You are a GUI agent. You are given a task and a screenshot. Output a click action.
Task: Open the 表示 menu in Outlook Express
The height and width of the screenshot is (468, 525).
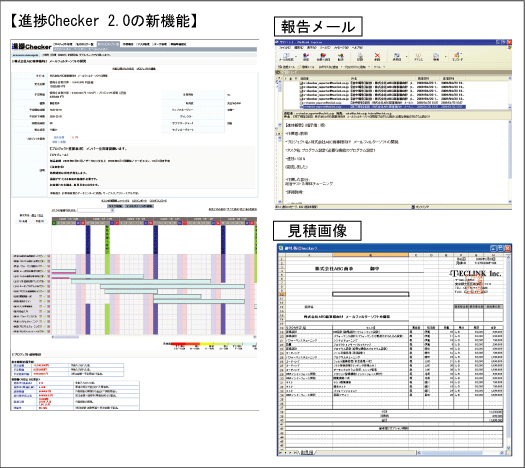point(312,48)
